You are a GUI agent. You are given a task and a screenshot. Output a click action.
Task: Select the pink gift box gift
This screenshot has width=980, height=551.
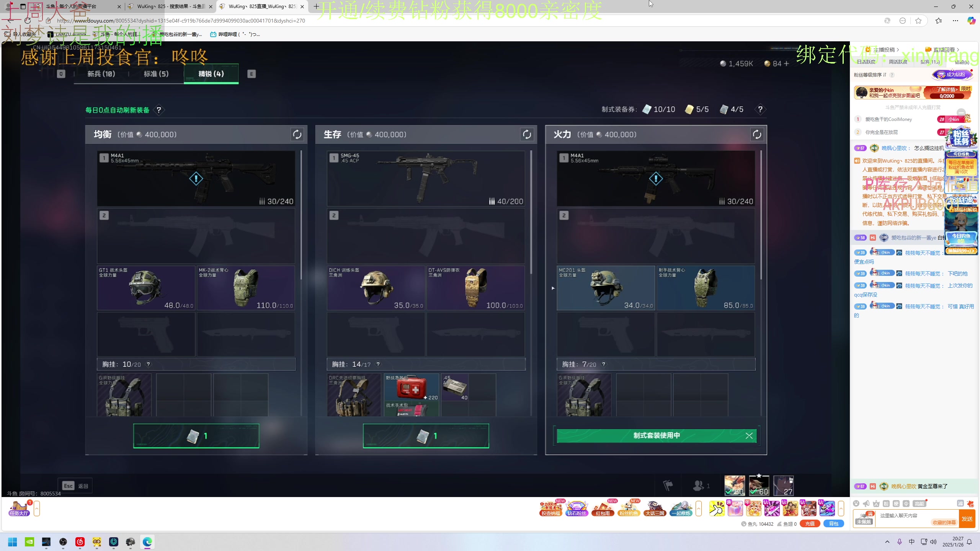pos(735,509)
